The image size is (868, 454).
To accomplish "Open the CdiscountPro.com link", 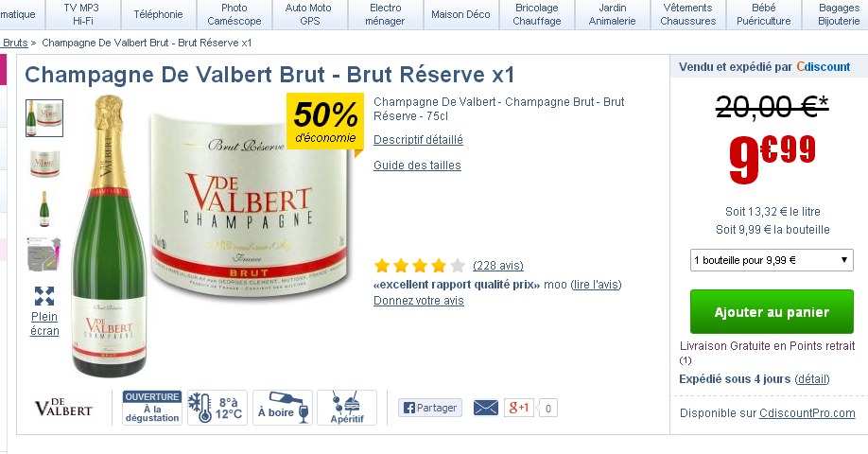I will click(807, 413).
